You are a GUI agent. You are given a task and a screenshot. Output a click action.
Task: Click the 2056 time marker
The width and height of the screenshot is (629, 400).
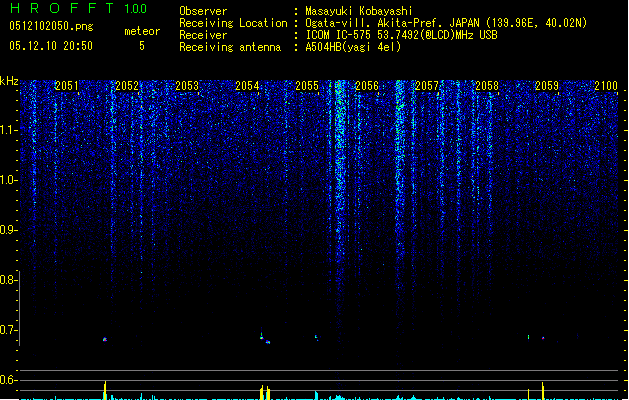coord(367,86)
